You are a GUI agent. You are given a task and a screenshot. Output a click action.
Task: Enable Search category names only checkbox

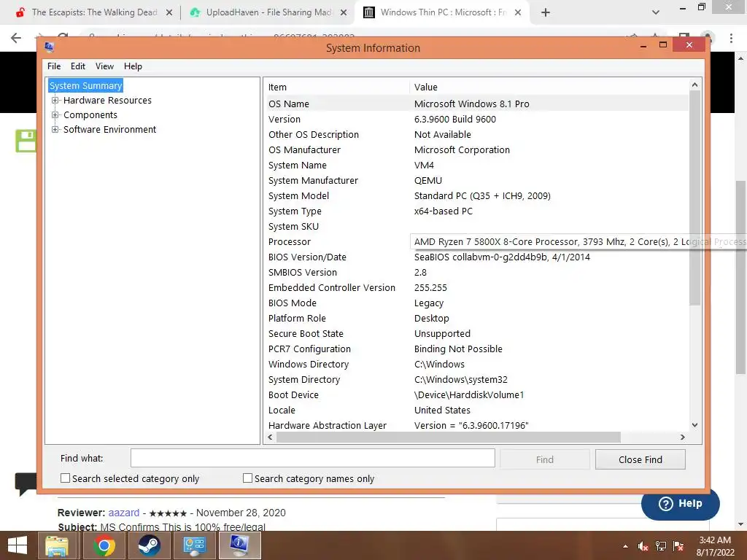pos(248,478)
